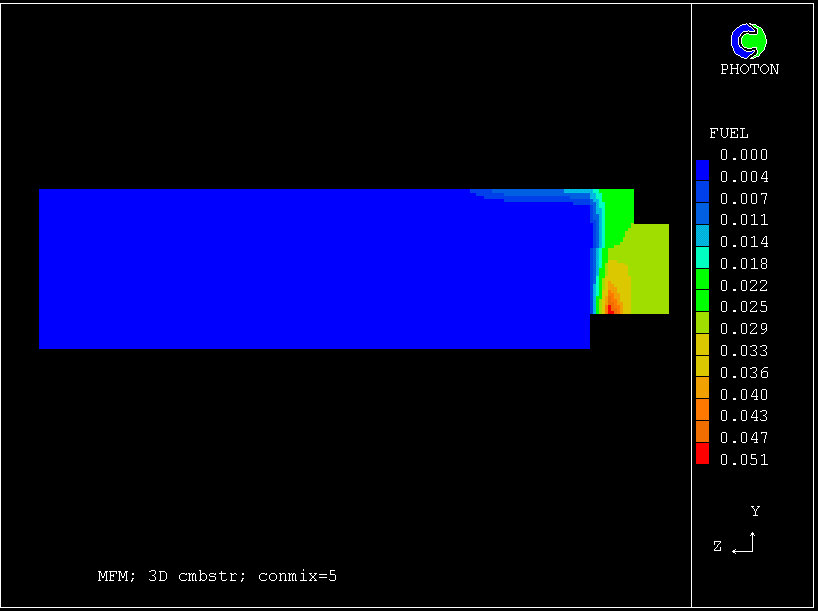This screenshot has height=611, width=818.
Task: Pick the green 0.025 legend swatch
Action: [702, 300]
